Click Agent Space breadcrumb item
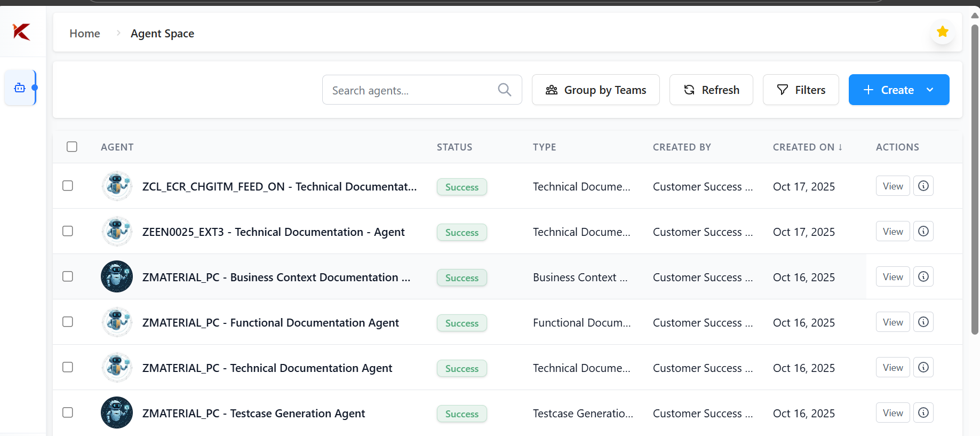The width and height of the screenshot is (980, 436). [x=162, y=33]
